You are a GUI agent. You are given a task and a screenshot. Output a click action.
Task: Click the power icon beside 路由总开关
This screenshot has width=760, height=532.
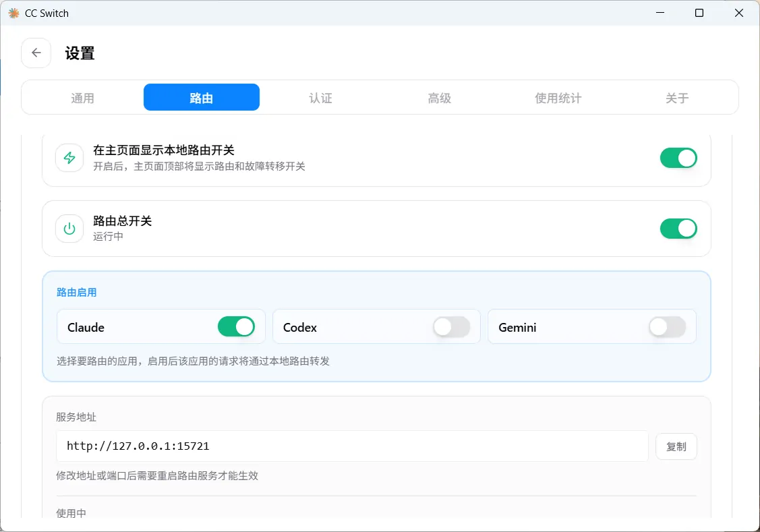(69, 229)
